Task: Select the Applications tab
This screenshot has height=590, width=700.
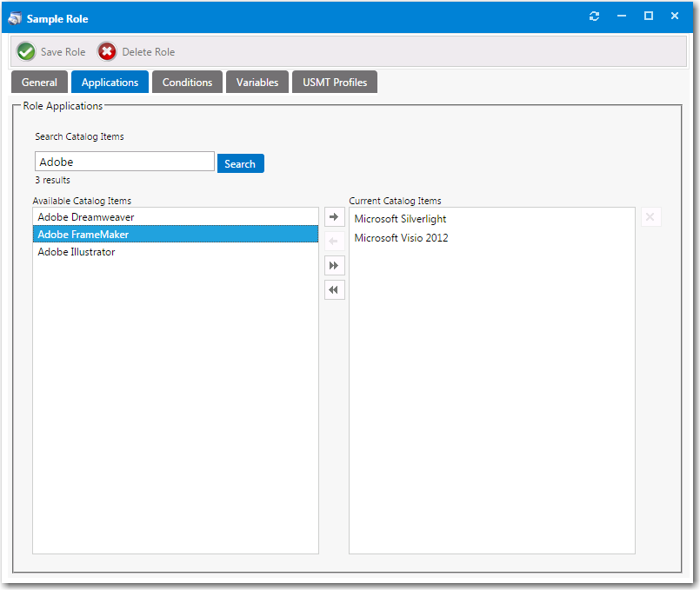Action: point(110,82)
